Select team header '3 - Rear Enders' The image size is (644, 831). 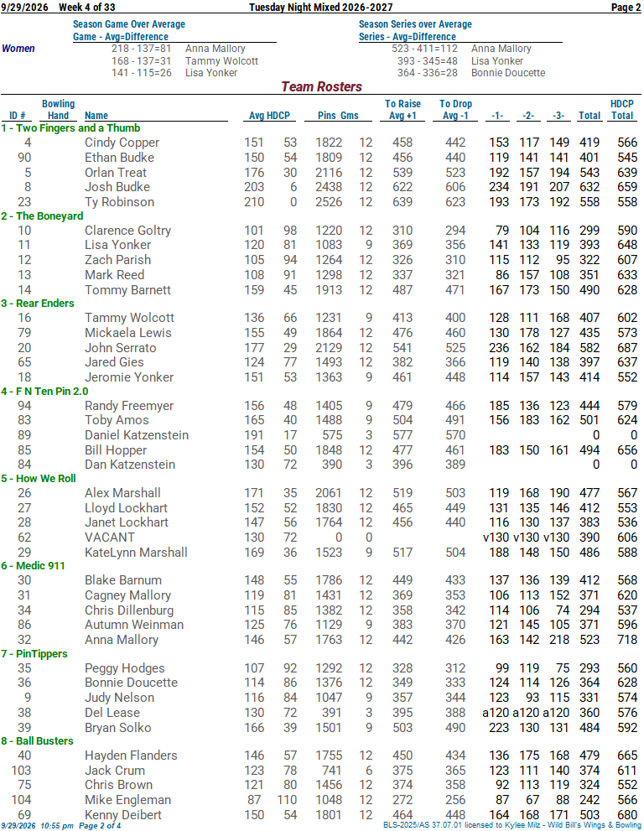pos(38,304)
